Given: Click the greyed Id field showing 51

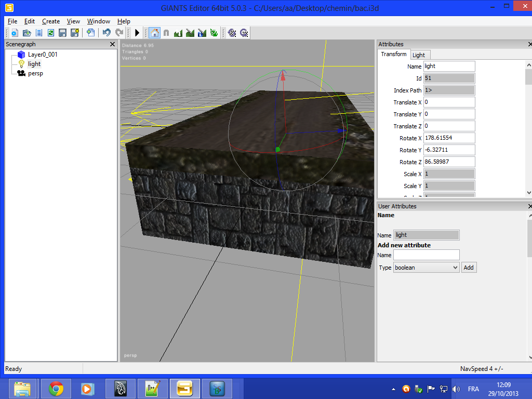Looking at the screenshot, I should (449, 78).
